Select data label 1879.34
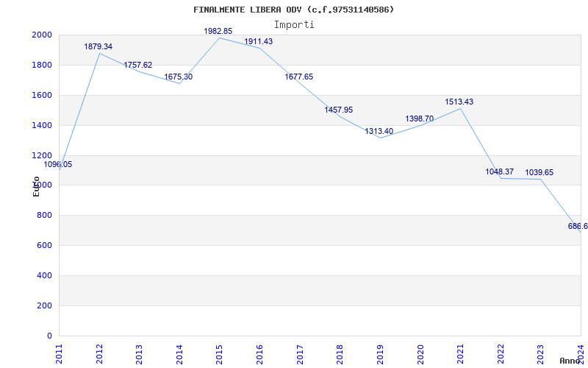 click(x=98, y=46)
